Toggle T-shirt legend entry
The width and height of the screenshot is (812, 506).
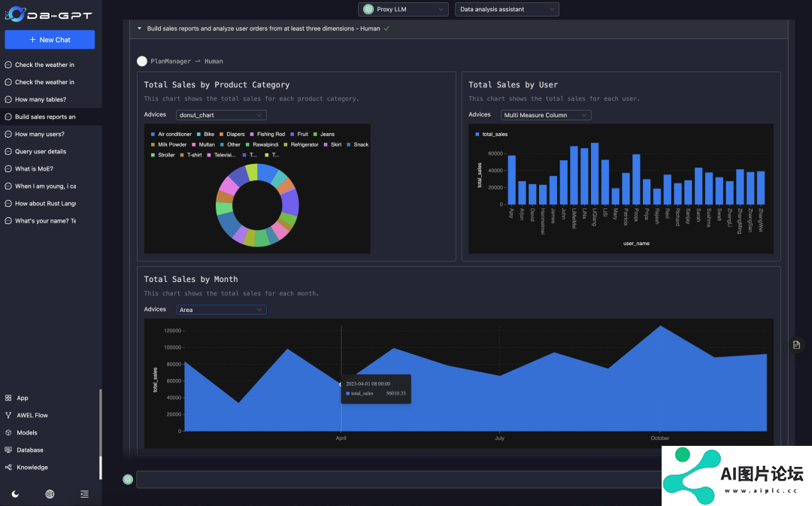pos(190,155)
